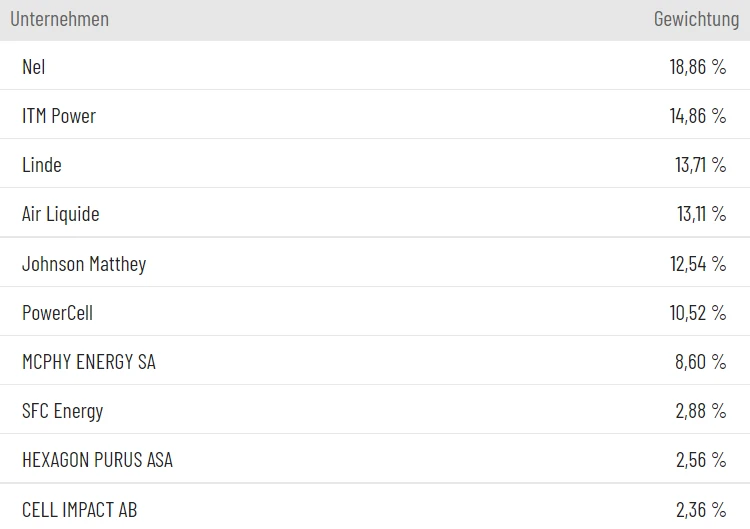
Task: Click the Gewichtung column header
Action: (x=695, y=19)
